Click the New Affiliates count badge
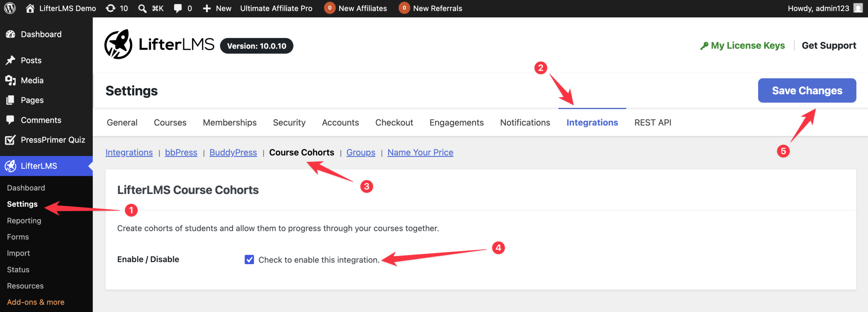Screen dimensions: 868x312 click(x=330, y=8)
